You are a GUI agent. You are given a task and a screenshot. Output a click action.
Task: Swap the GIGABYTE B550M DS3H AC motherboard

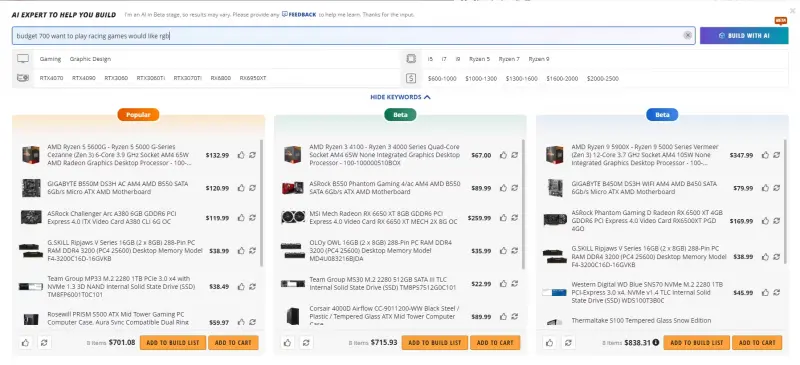[253, 188]
